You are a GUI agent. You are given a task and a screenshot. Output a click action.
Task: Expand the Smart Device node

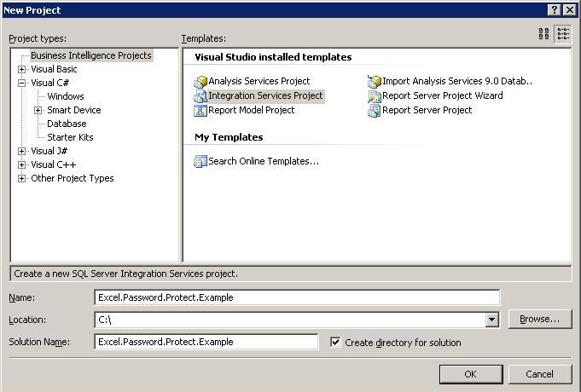(38, 110)
